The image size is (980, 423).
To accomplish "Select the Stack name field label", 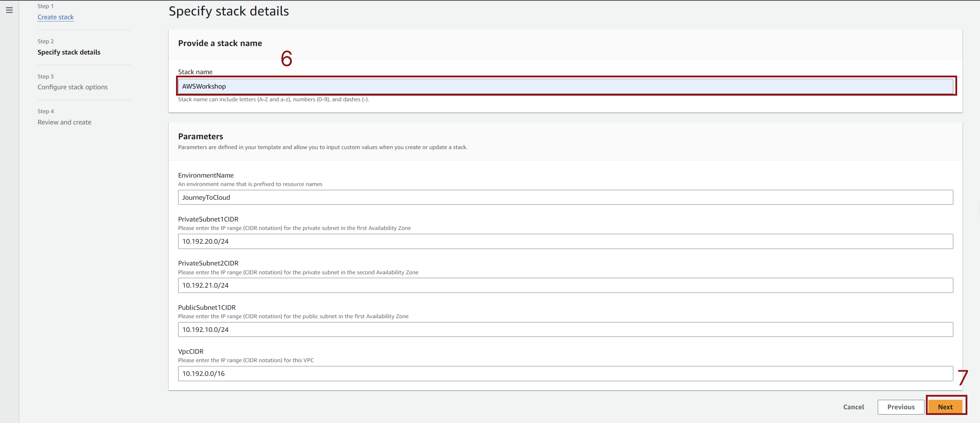I will point(195,72).
